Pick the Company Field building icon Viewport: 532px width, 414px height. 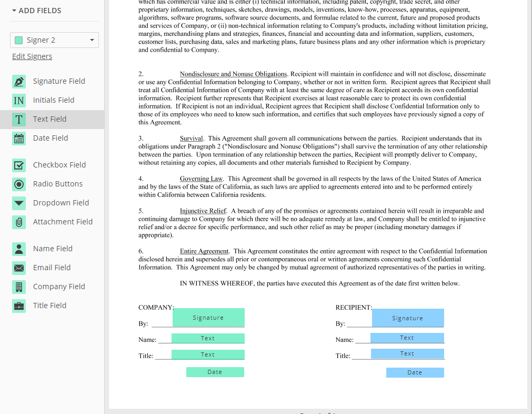[19, 287]
